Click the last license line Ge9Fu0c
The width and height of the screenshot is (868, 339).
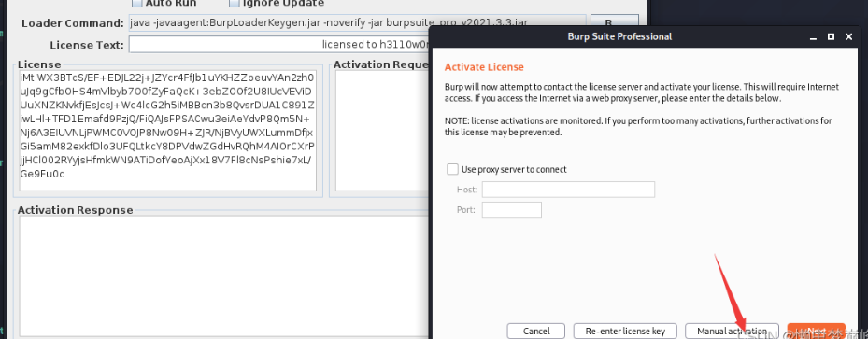tap(42, 174)
